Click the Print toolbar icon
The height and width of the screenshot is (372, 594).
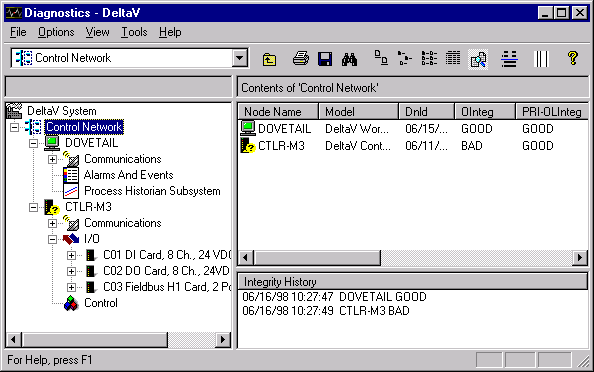pyautogui.click(x=301, y=59)
